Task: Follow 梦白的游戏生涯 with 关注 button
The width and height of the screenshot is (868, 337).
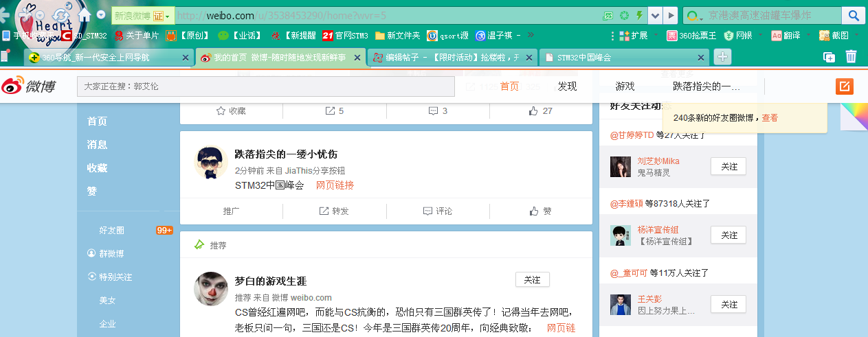Action: tap(532, 280)
